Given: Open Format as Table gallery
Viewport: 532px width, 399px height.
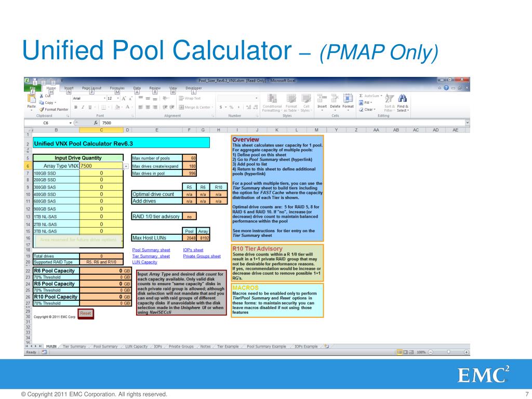Looking at the screenshot, I should 291,103.
